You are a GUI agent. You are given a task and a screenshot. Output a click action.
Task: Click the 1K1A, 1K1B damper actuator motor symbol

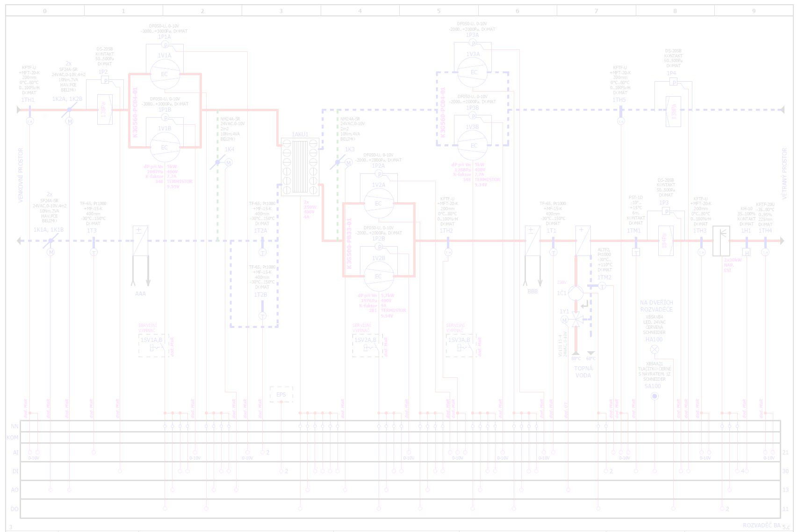[50, 252]
